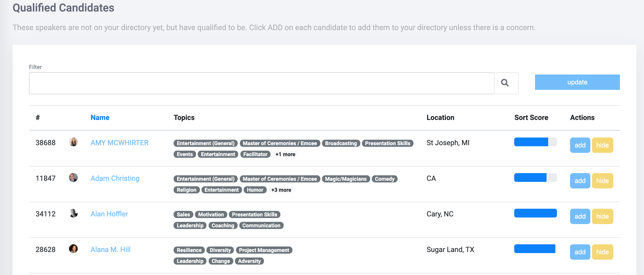The height and width of the screenshot is (275, 644).
Task: Open Adam Christing's avatar thumbnail
Action: pos(73,177)
